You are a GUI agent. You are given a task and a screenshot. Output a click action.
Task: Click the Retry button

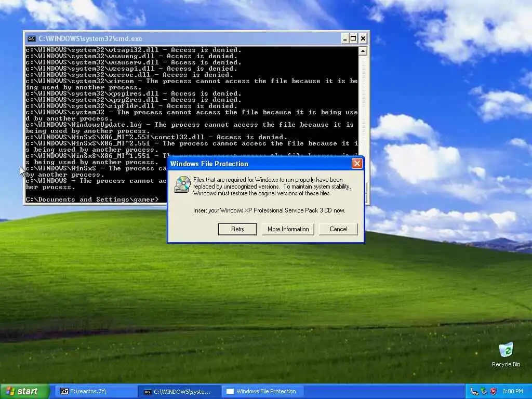coord(237,229)
